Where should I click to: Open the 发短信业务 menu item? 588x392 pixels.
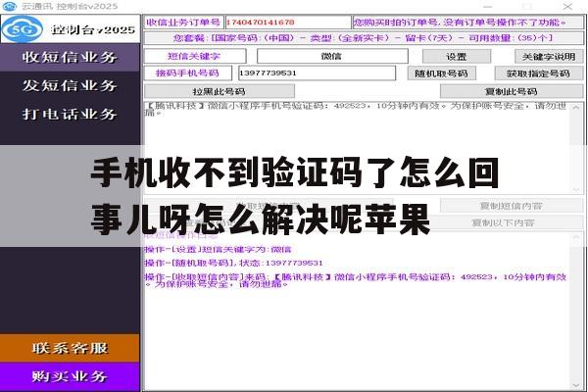point(70,85)
